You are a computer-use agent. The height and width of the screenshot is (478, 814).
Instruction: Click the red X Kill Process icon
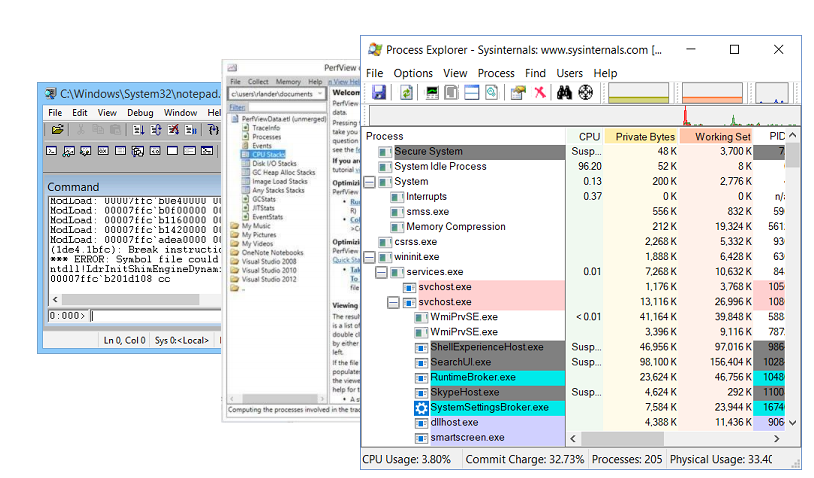point(540,92)
